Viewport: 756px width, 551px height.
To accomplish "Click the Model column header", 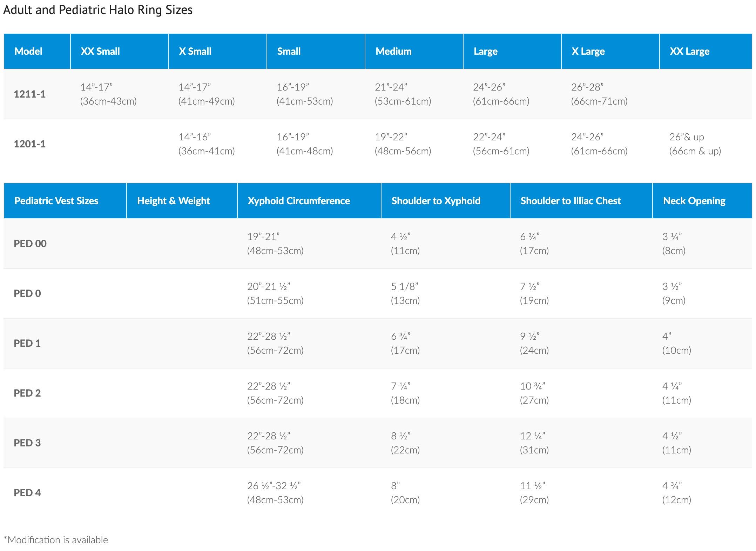I will point(28,51).
